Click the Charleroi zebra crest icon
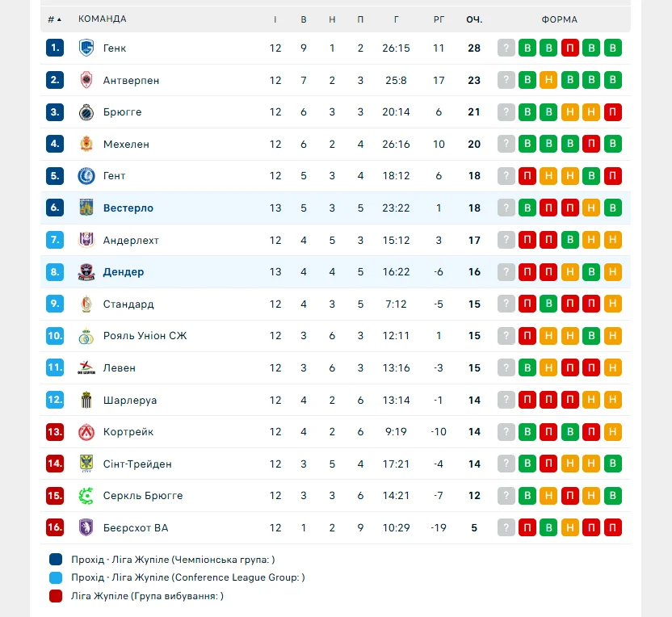 pos(86,400)
